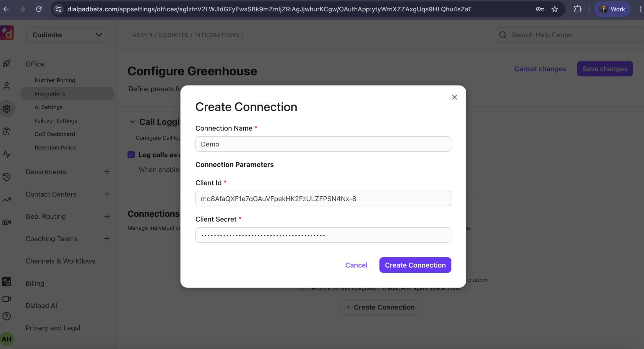Viewport: 644px width, 349px height.
Task: Click the plus next to Departments
Action: point(107,172)
